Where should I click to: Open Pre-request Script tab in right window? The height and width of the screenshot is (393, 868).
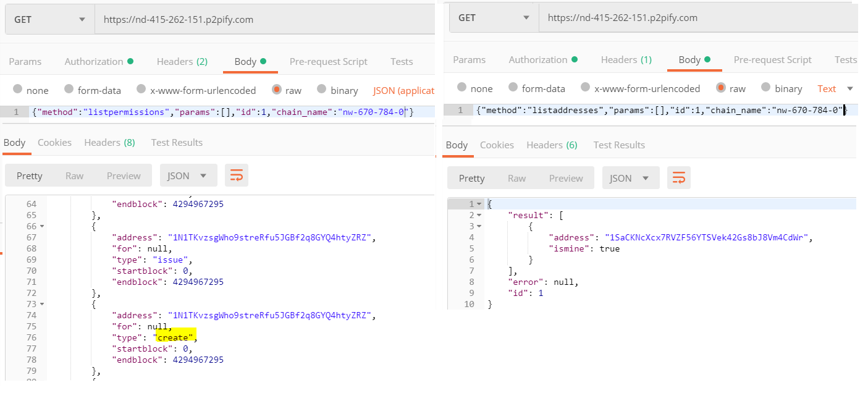(773, 59)
